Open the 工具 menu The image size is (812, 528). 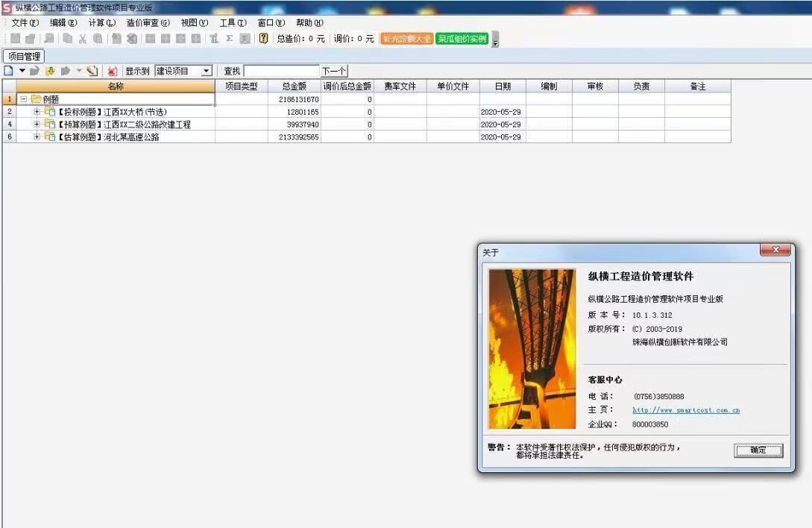232,23
